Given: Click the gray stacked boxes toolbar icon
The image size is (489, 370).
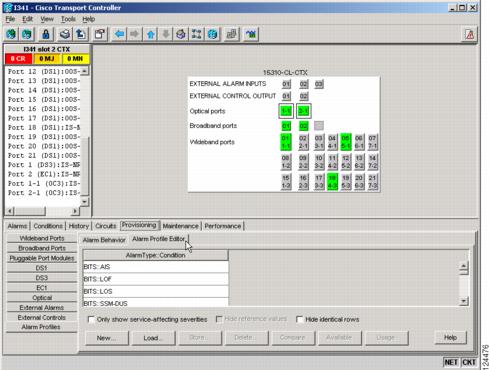Looking at the screenshot, I should click(x=232, y=34).
